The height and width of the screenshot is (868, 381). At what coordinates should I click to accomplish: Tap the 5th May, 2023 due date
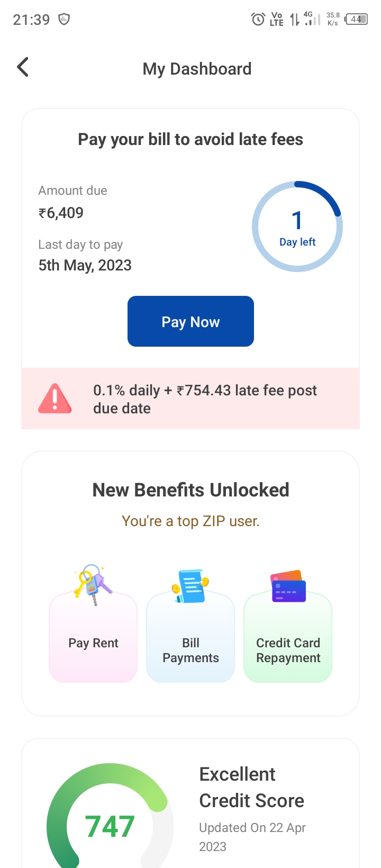coord(85,265)
